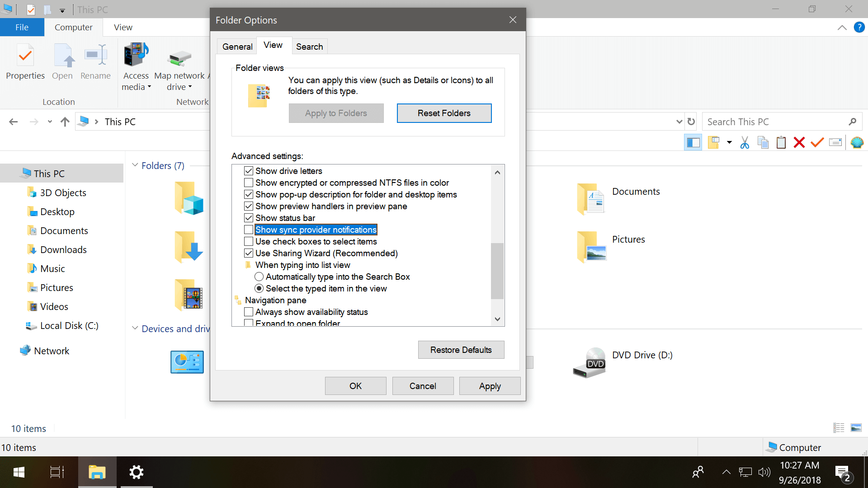Click the Cut scissors icon in toolbar
Image resolution: width=868 pixels, height=488 pixels.
(x=745, y=143)
